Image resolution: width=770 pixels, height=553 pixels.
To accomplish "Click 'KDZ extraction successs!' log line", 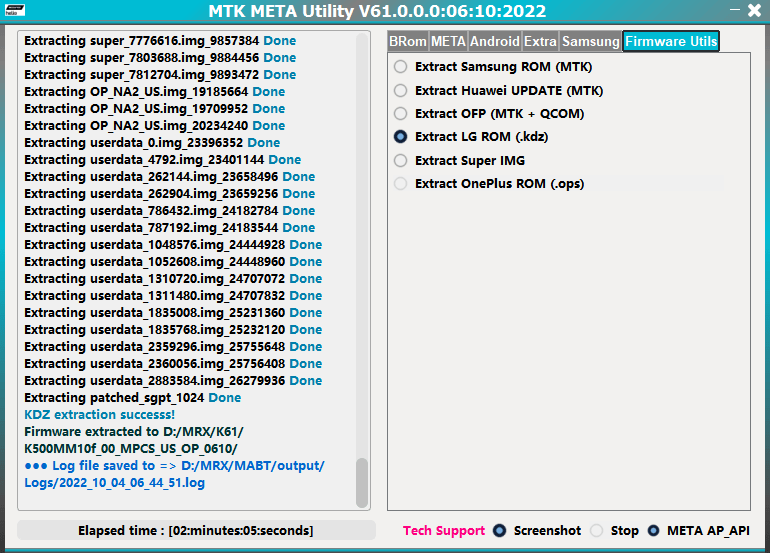I will point(100,415).
